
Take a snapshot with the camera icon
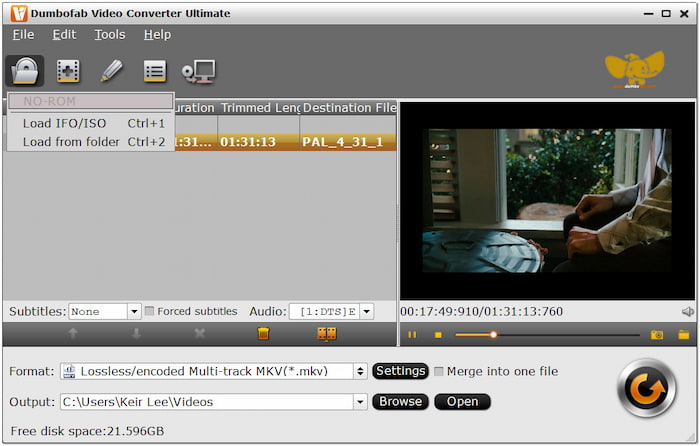pyautogui.click(x=657, y=334)
